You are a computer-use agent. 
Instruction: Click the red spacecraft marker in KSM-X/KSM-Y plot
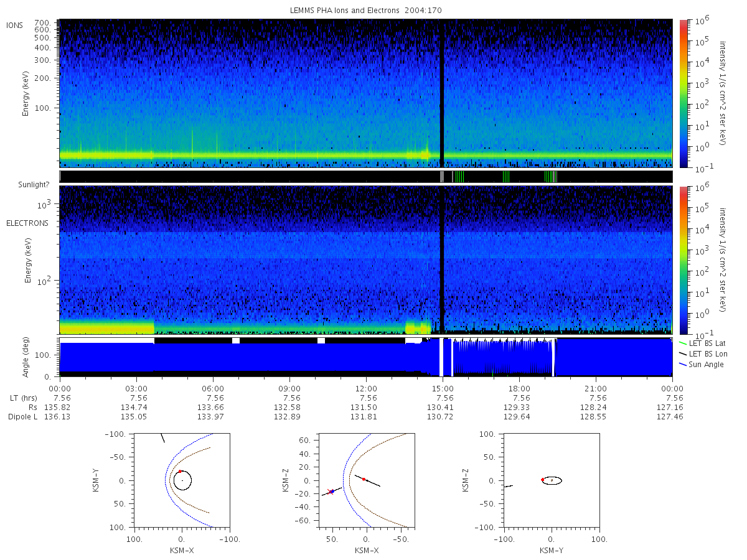pos(181,471)
